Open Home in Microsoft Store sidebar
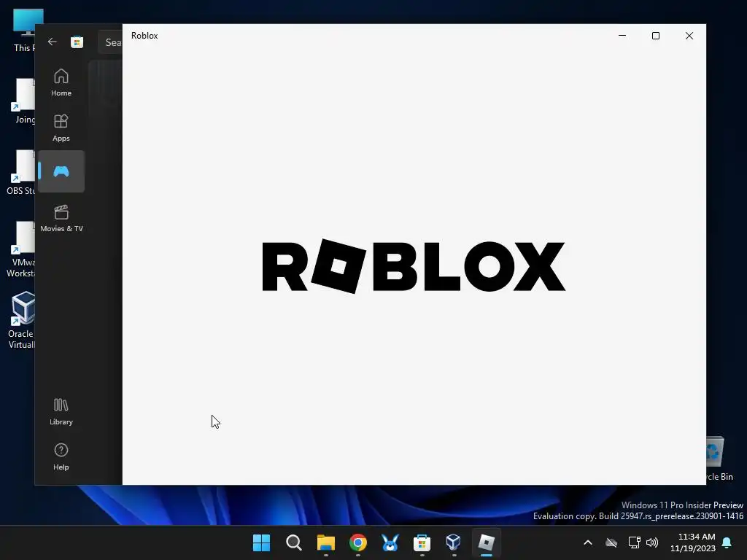 (x=61, y=82)
